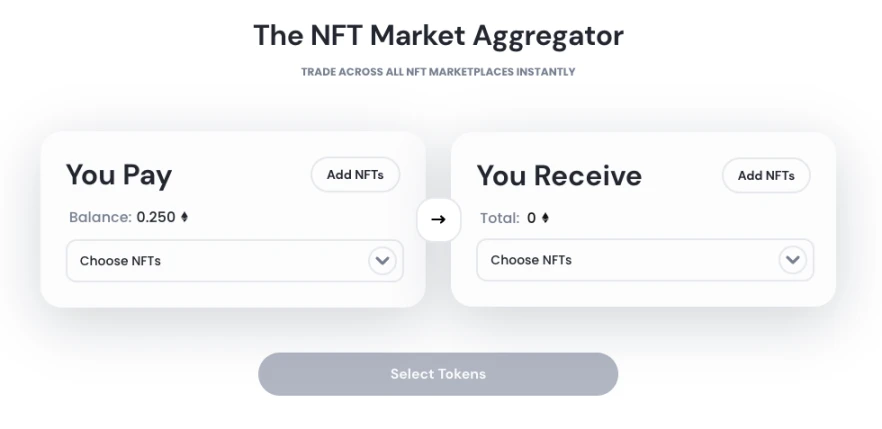Open Choose NFTs dropdown under You Receive
882x429 pixels.
point(644,260)
